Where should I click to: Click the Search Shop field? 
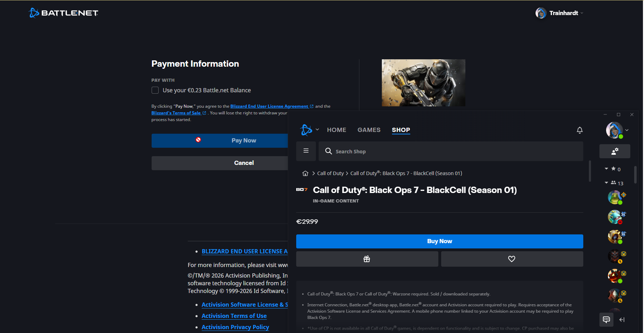(451, 151)
